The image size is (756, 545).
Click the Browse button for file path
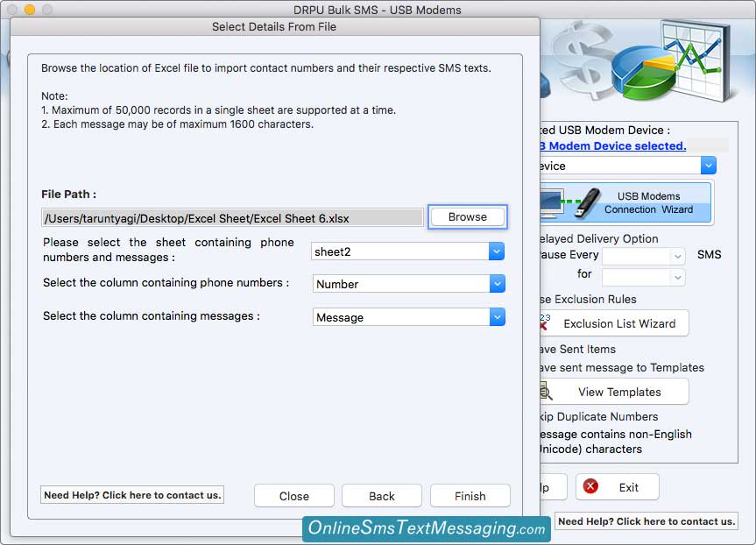[467, 217]
